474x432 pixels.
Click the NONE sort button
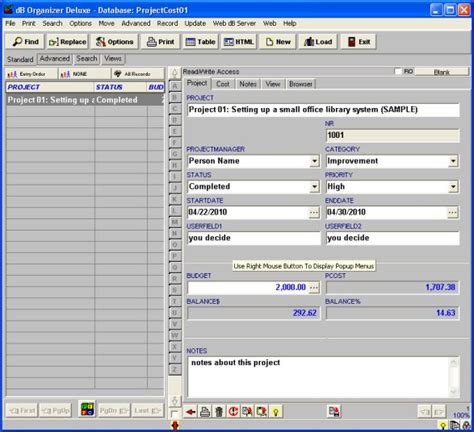click(x=84, y=74)
